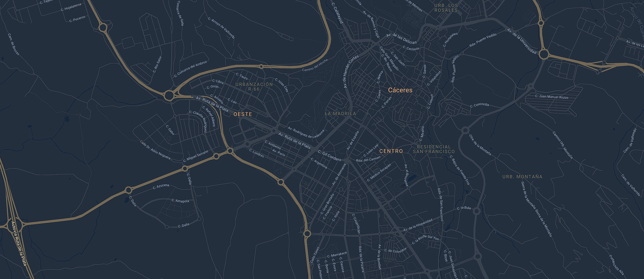Select the C. Leo street label
644x279 pixels.
pos(232,101)
